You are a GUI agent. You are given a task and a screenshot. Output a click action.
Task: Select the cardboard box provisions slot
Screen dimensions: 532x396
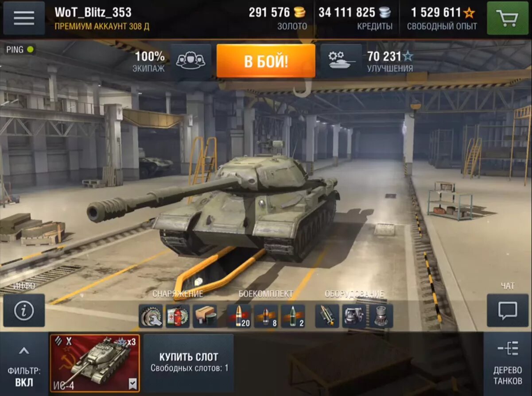pos(205,316)
